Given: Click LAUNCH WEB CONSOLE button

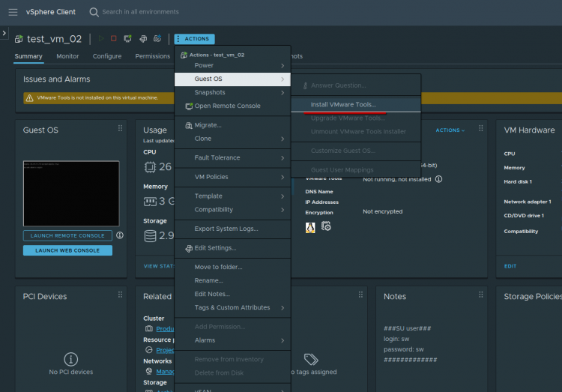Looking at the screenshot, I should coord(67,250).
